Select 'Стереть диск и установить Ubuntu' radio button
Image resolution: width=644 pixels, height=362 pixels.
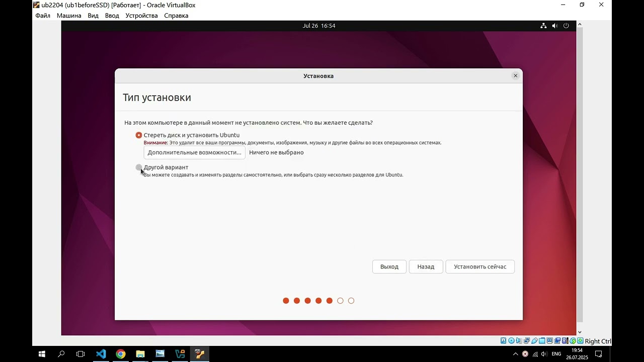coord(139,135)
